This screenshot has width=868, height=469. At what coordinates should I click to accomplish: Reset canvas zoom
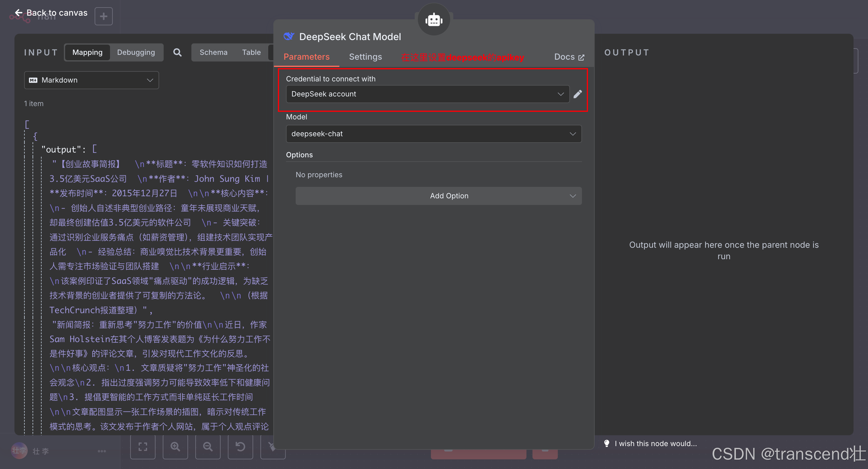pos(240,447)
